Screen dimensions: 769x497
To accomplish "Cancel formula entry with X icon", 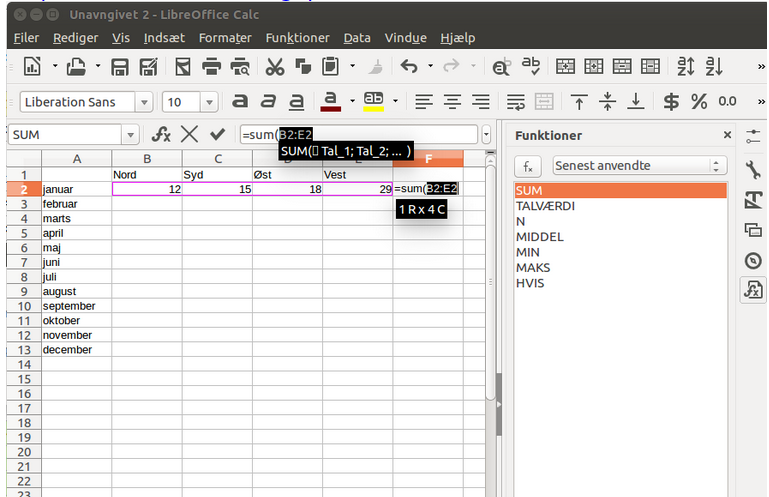I will point(189,134).
